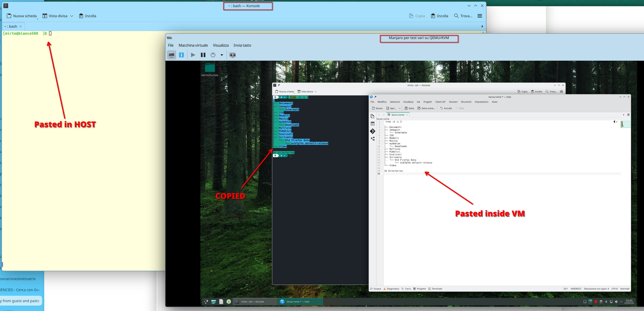Toggle Kate's Terminale panel in bottom bar
Image resolution: width=644 pixels, height=311 pixels.
435,289
